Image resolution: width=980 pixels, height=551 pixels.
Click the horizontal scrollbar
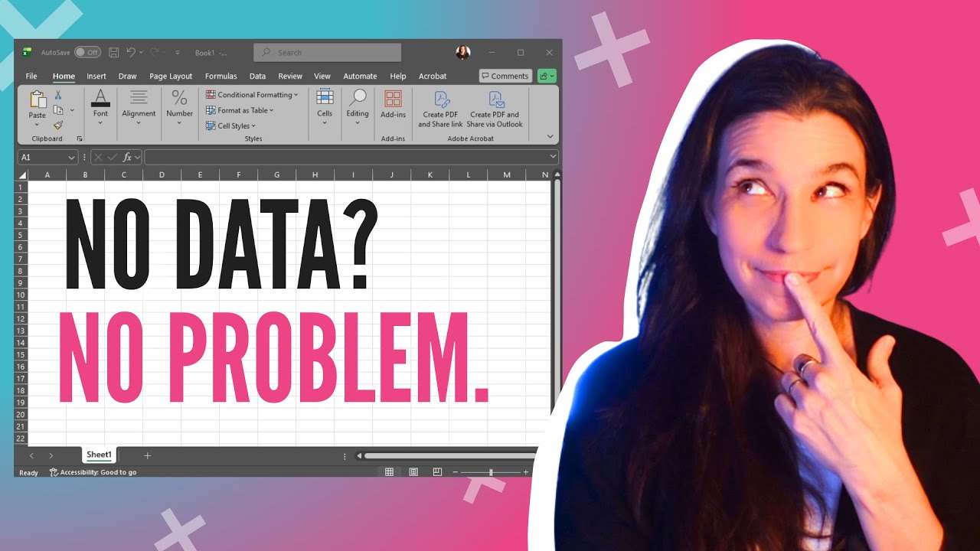[449, 456]
